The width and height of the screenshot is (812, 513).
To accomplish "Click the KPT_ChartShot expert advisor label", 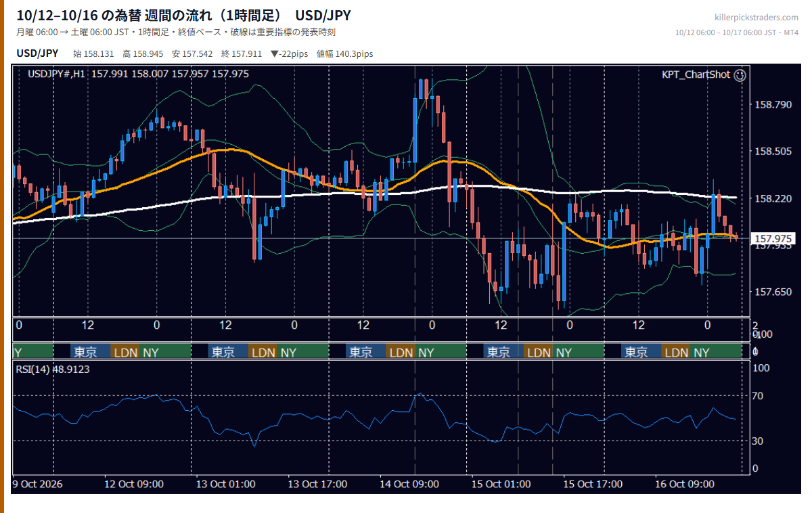I will pos(696,74).
